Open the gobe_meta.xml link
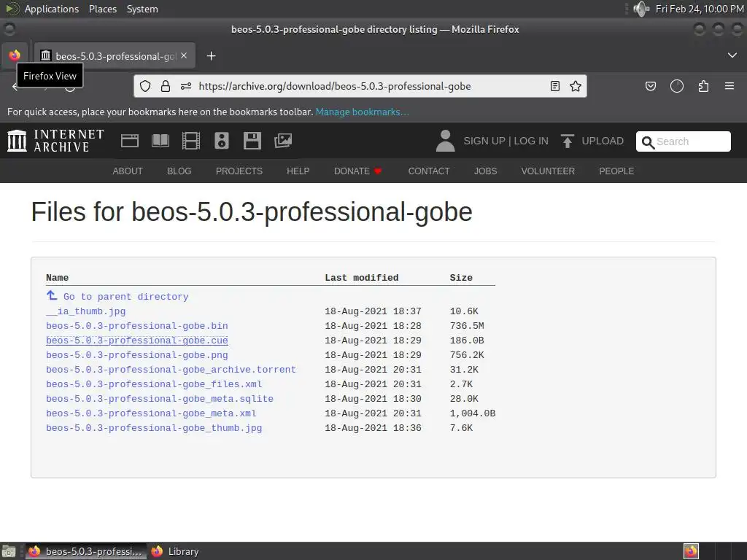This screenshot has width=747, height=560. (x=151, y=413)
